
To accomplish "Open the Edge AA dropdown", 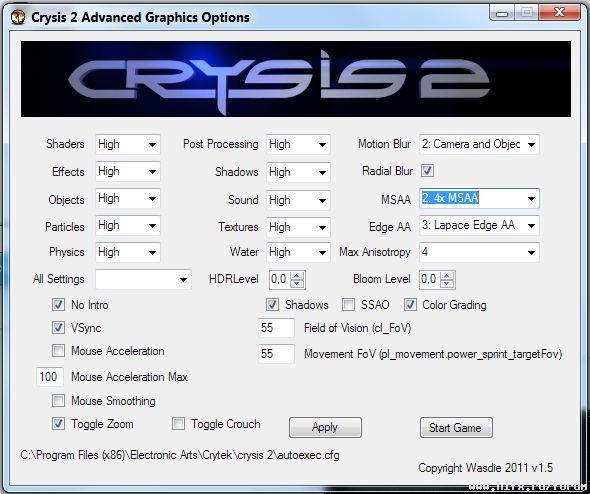I will tap(479, 225).
